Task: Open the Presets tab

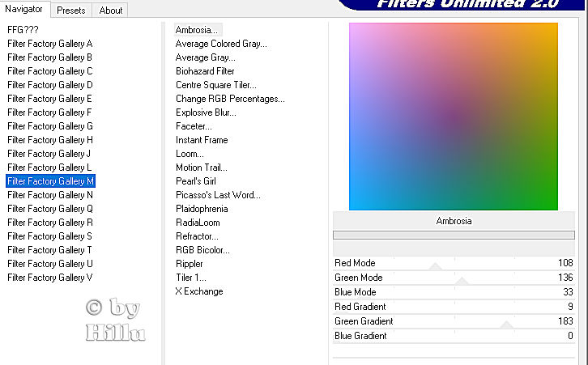Action: click(x=71, y=11)
